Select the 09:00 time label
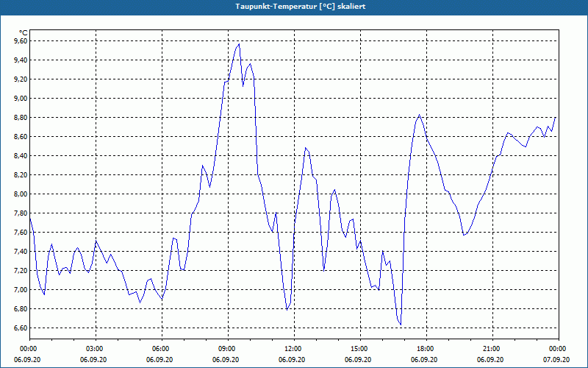This screenshot has height=368, width=588. tap(228, 349)
